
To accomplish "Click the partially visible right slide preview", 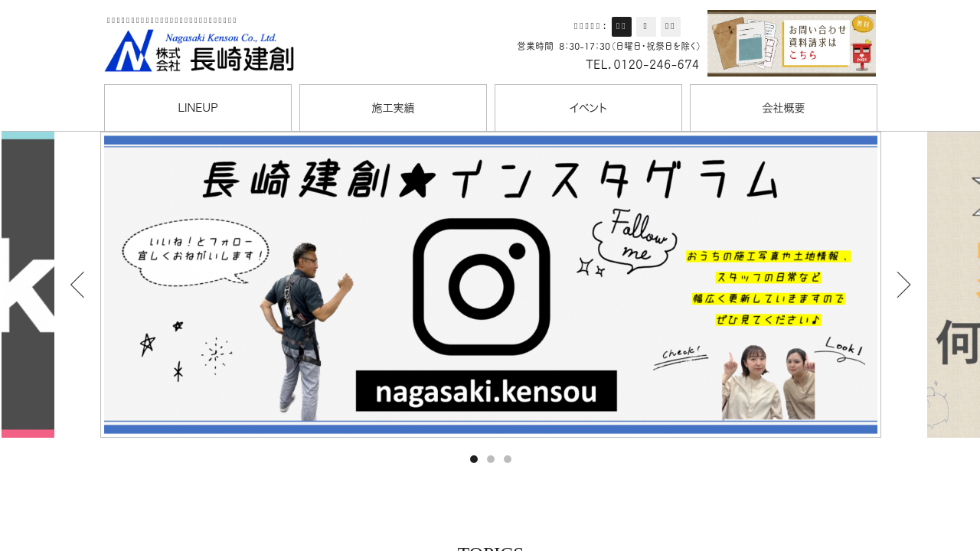I will coord(953,285).
